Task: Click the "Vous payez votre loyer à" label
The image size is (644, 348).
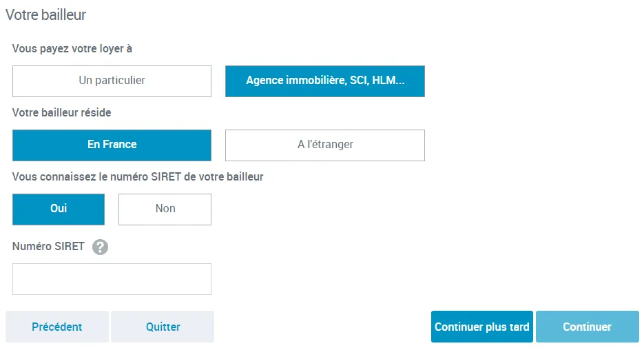Action: click(72, 48)
